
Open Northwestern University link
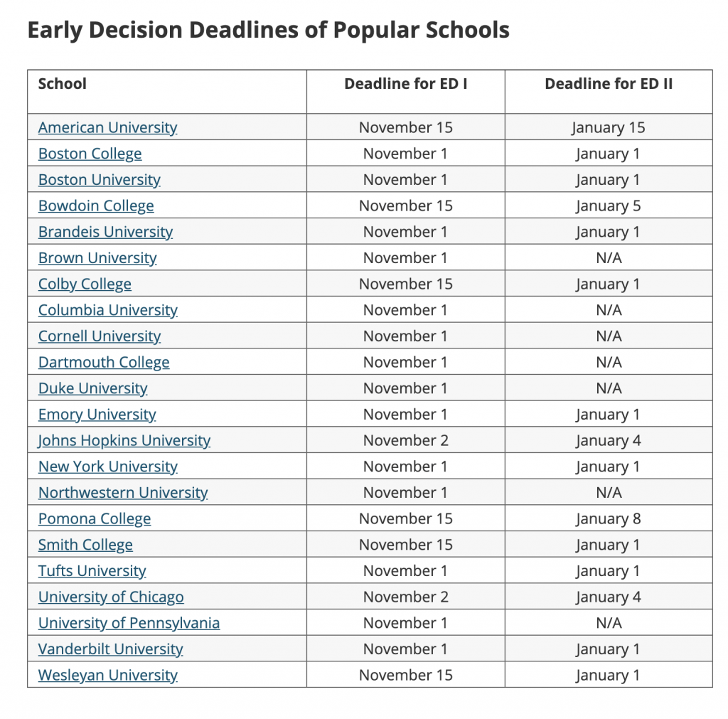123,493
